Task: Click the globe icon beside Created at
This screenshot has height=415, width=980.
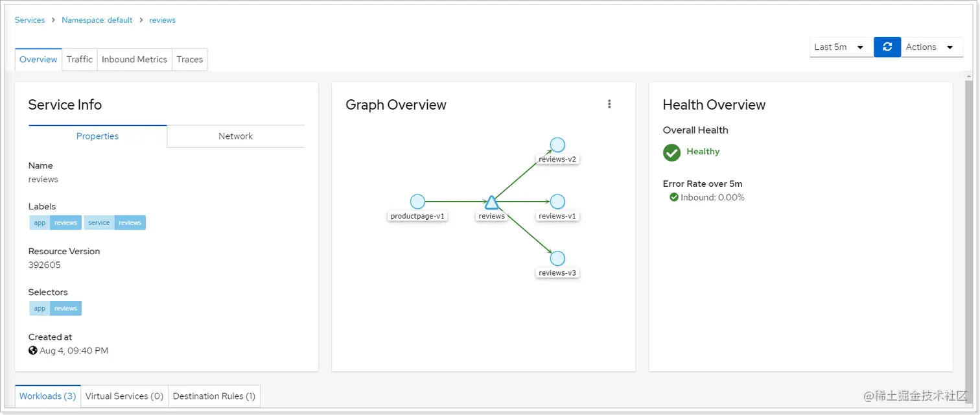Action: tap(33, 351)
